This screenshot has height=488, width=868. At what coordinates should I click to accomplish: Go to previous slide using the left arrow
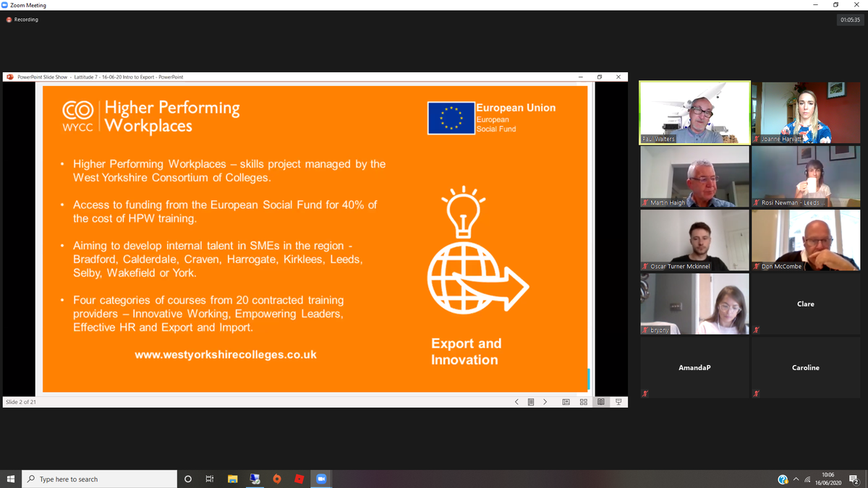tap(516, 402)
